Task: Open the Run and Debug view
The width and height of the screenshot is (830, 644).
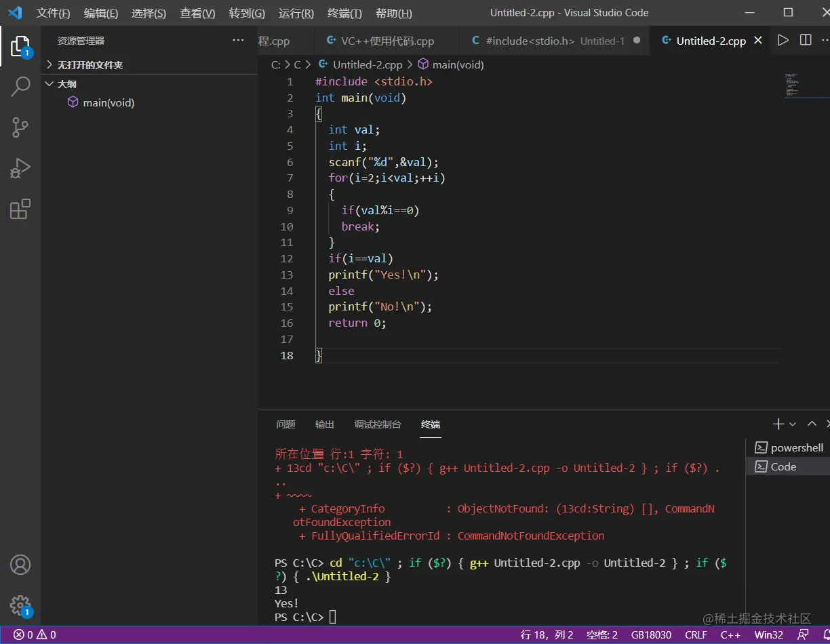Action: pos(20,167)
